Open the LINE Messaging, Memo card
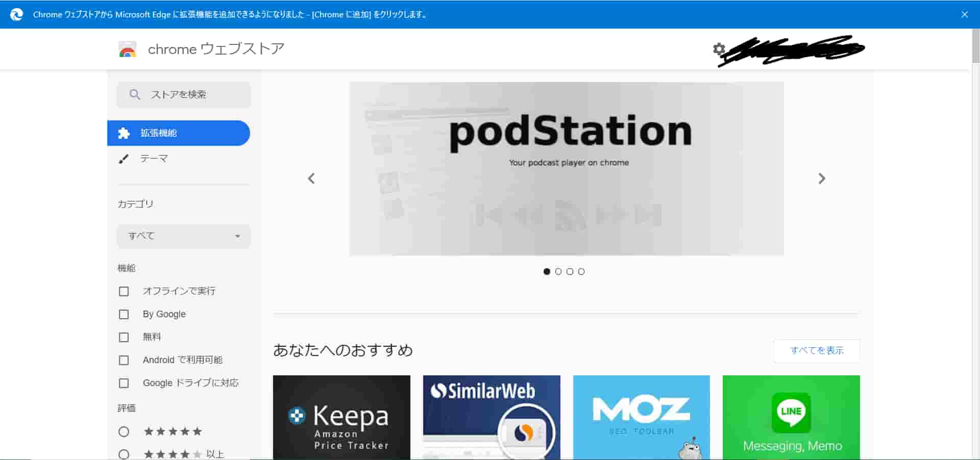 [x=791, y=418]
